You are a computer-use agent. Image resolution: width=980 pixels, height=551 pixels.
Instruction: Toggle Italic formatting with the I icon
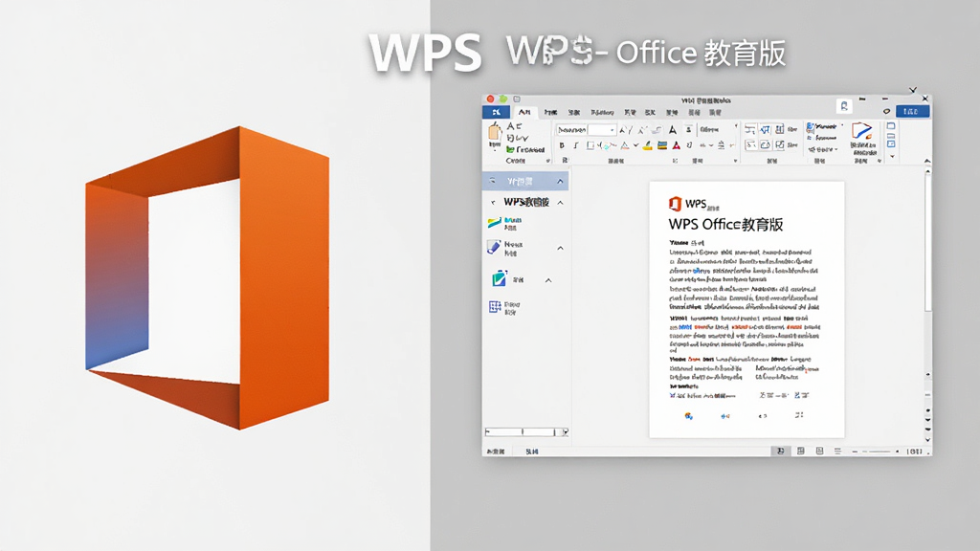[x=575, y=145]
